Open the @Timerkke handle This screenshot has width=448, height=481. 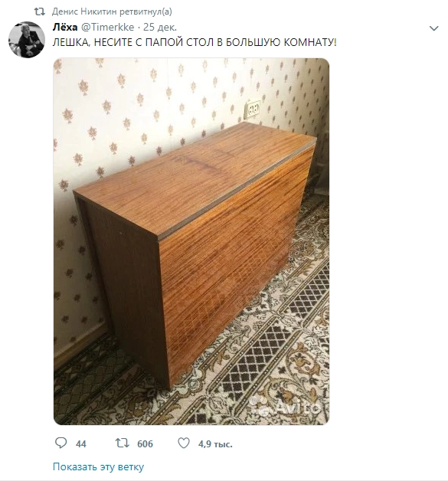coord(107,28)
